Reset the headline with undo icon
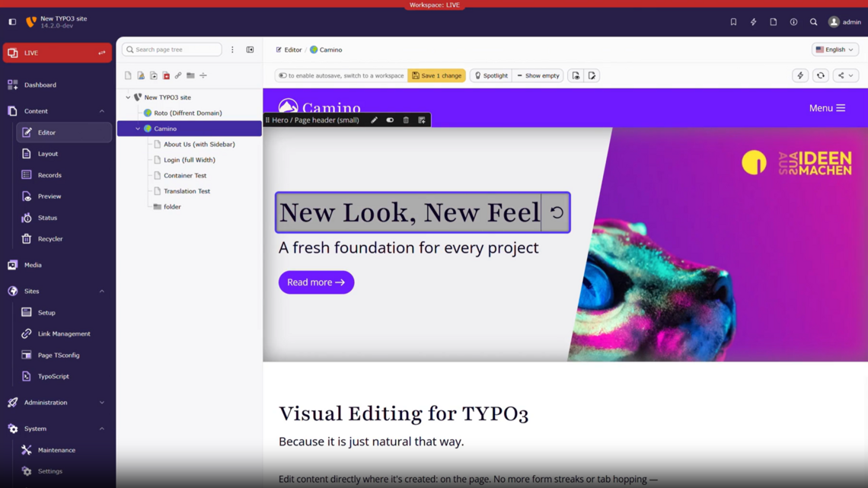 click(x=557, y=212)
